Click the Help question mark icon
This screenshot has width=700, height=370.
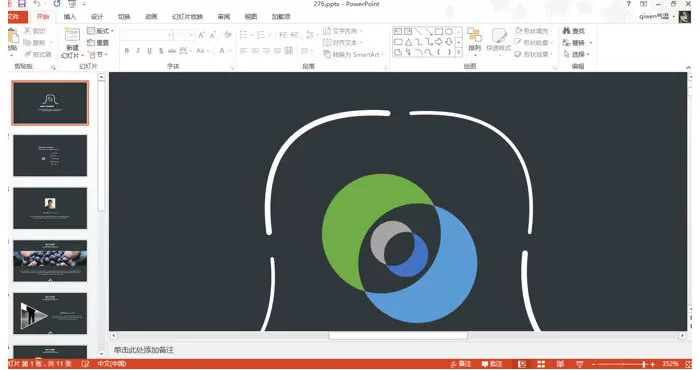click(x=629, y=4)
